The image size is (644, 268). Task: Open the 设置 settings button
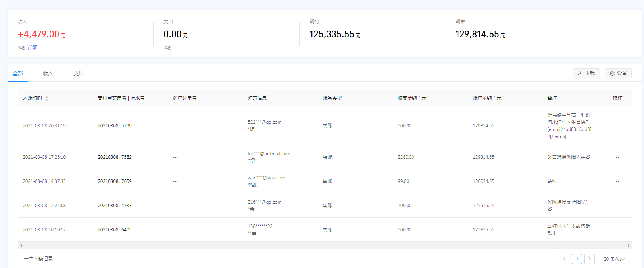click(618, 73)
